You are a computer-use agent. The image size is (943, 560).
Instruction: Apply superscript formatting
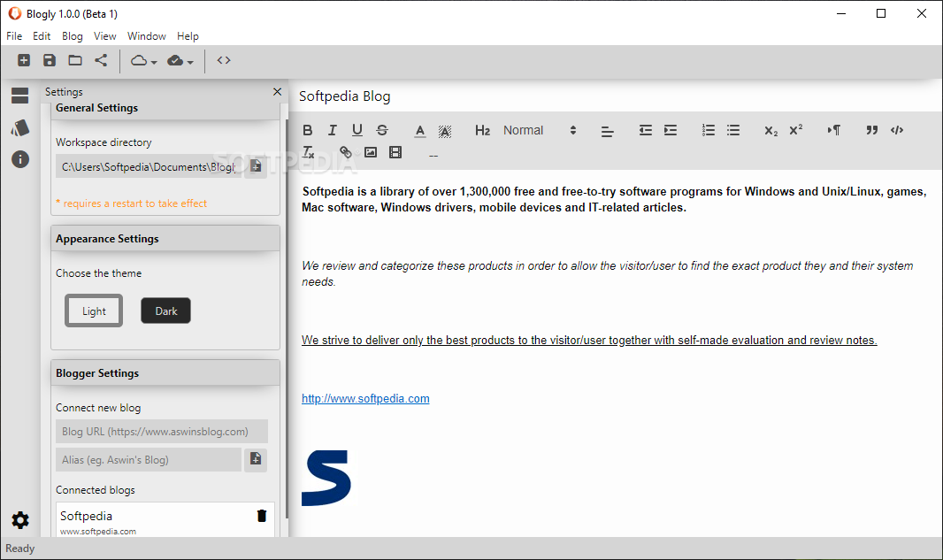tap(795, 129)
